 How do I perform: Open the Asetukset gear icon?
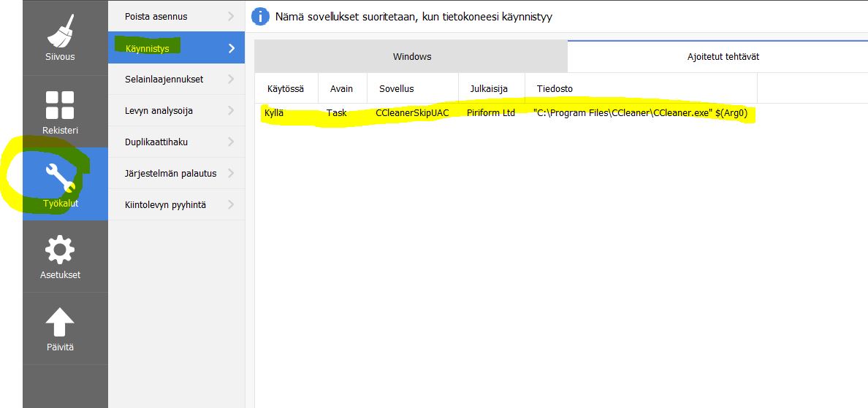[x=60, y=250]
